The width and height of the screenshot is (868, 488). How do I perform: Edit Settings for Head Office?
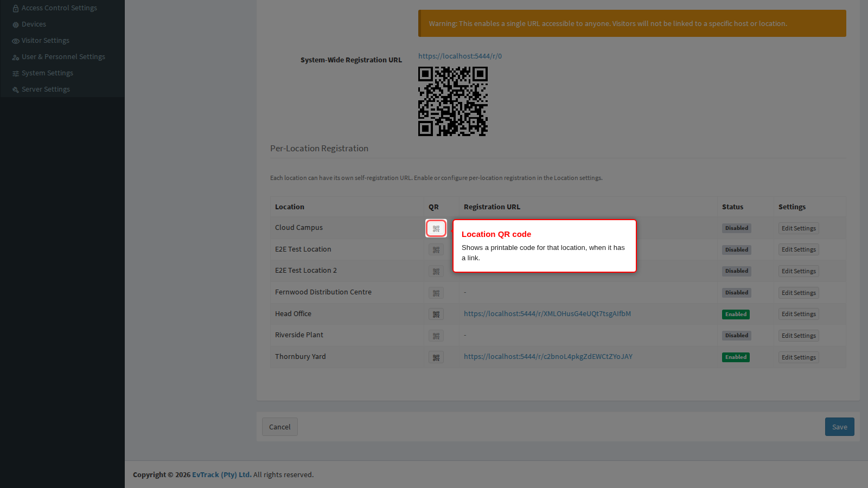pos(799,314)
